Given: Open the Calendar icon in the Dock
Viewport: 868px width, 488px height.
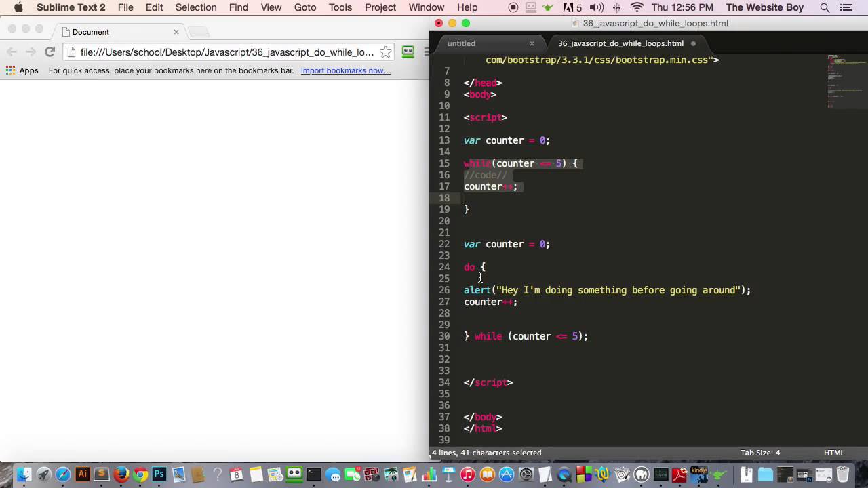Looking at the screenshot, I should click(x=236, y=474).
